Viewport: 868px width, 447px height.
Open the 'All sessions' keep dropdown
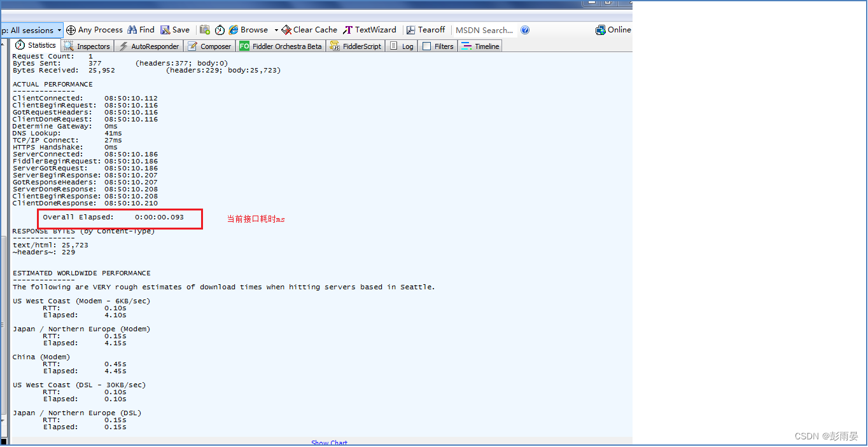(31, 30)
